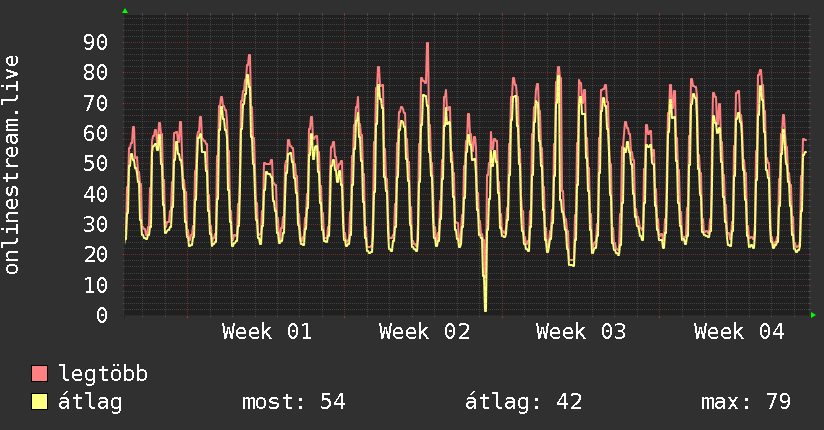Click the yellow átlag legend swatch

[39, 402]
